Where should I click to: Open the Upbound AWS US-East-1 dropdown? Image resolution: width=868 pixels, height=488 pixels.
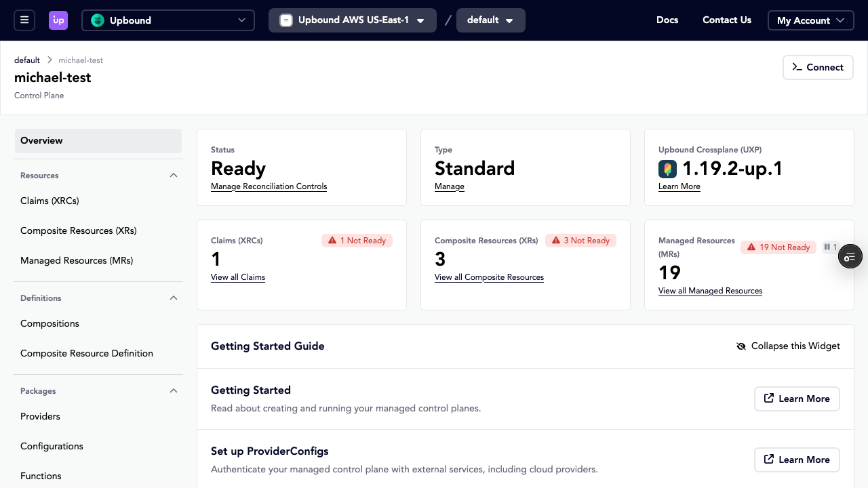(352, 20)
